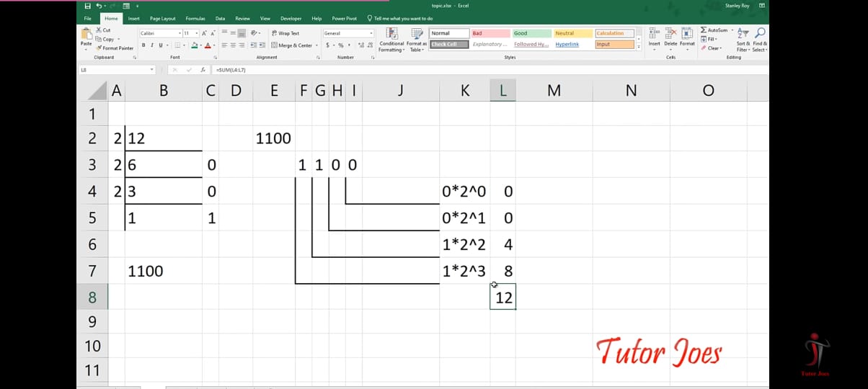Apply the Good cell style swatch
Viewport: 868px width, 389px height.
point(531,33)
